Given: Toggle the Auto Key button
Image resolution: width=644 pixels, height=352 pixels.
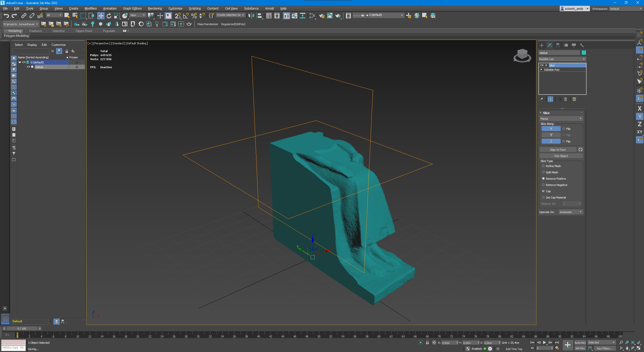Looking at the screenshot, I should pos(580,342).
